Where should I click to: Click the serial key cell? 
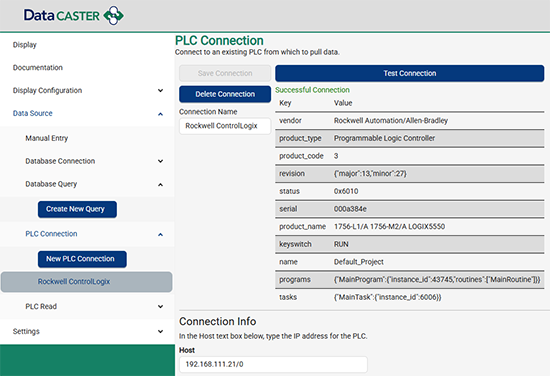tap(288, 209)
